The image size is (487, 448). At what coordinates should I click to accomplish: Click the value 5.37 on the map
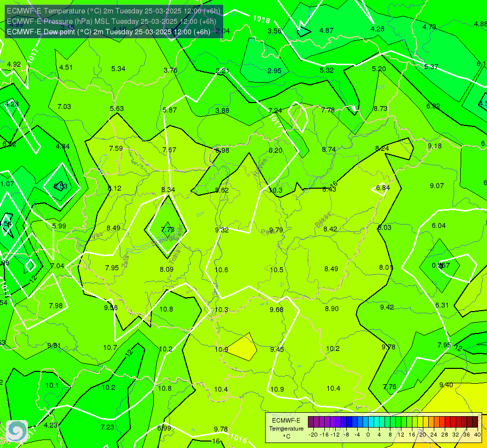coord(431,67)
